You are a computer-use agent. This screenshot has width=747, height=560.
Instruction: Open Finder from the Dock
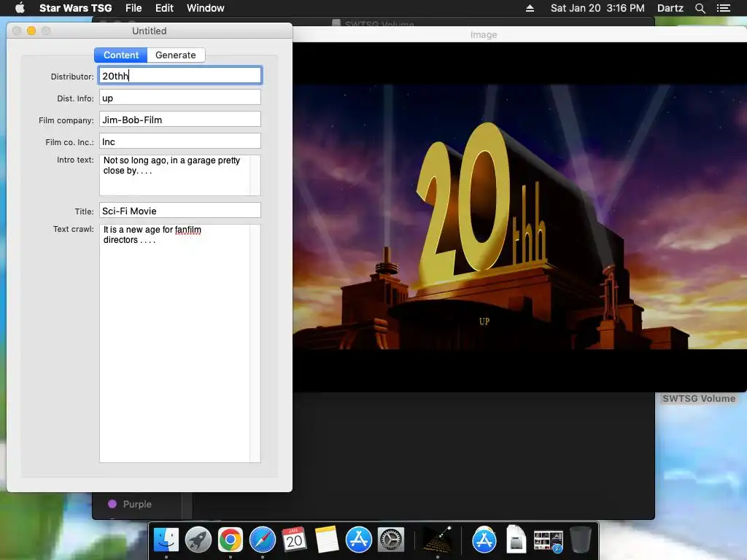pos(166,540)
